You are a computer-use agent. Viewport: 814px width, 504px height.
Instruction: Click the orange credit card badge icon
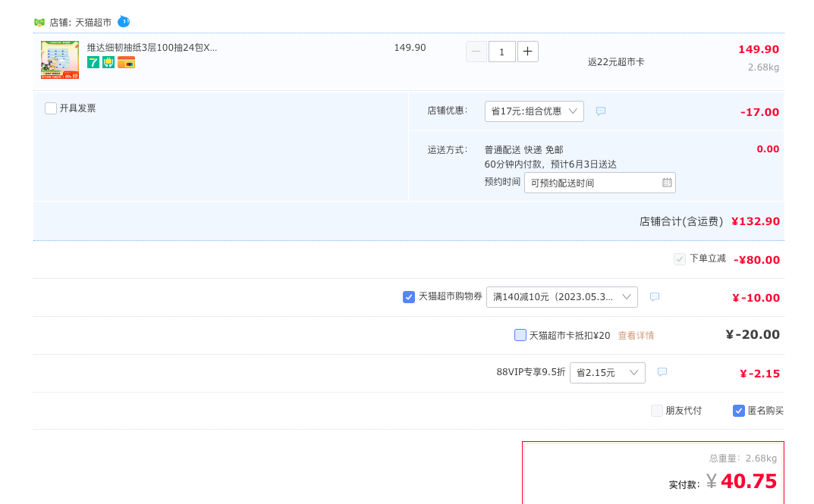(126, 63)
